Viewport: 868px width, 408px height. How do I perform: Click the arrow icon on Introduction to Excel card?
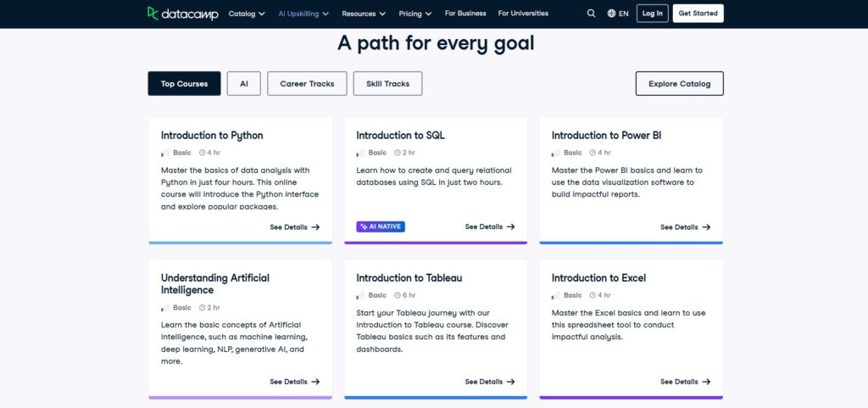tap(706, 382)
